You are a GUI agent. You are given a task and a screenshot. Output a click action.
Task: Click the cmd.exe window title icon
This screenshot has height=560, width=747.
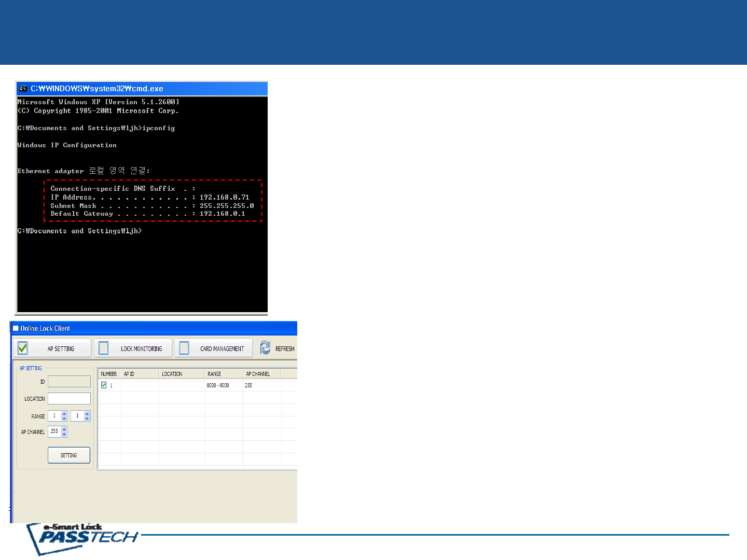point(23,89)
